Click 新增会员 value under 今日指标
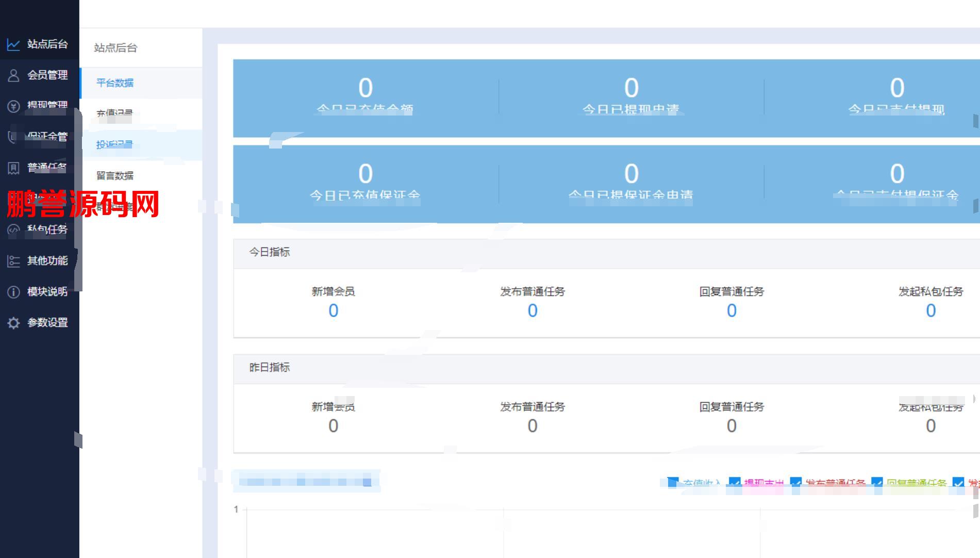The image size is (980, 558). 334,310
